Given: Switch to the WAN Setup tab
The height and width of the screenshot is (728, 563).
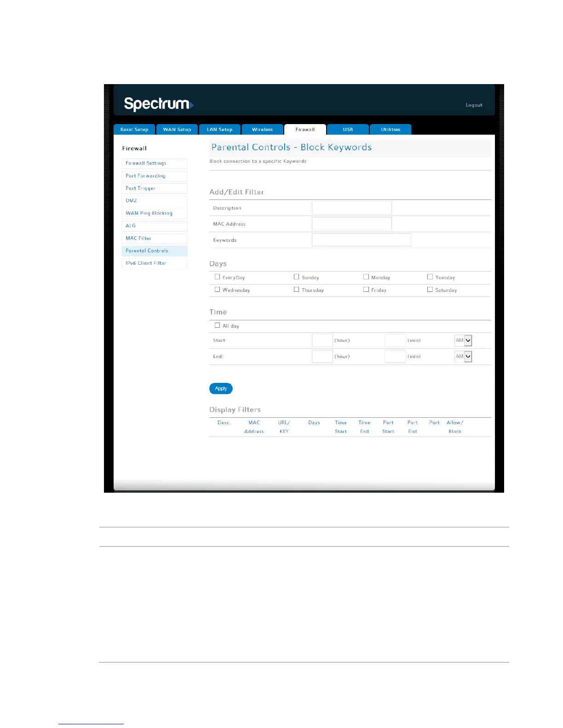Looking at the screenshot, I should point(177,130).
